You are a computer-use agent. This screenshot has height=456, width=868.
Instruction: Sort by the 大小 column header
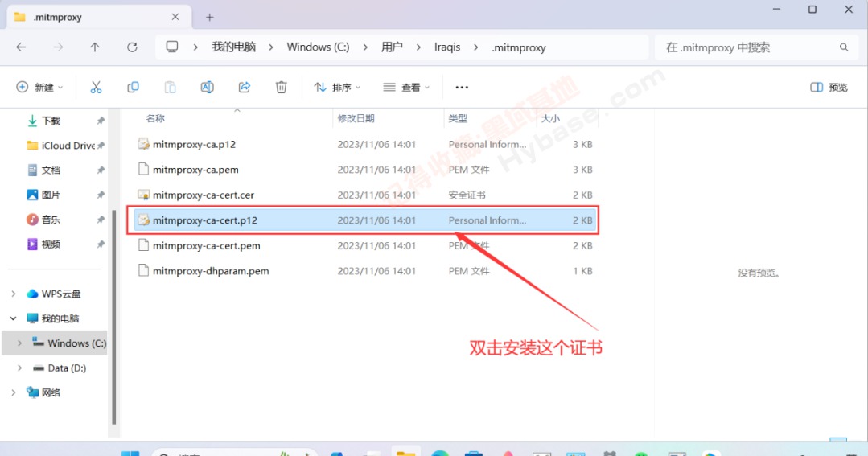pos(550,118)
